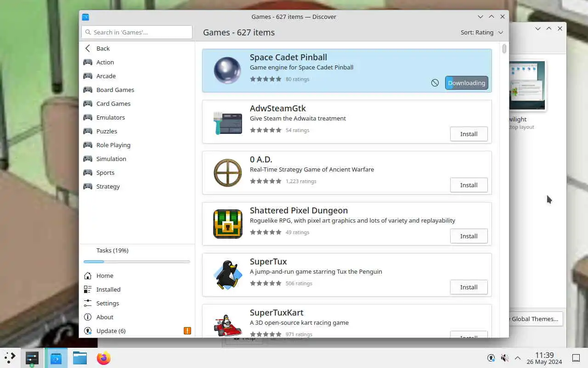Click the gamepad icon next to Sports
Image resolution: width=588 pixels, height=368 pixels.
(x=87, y=172)
